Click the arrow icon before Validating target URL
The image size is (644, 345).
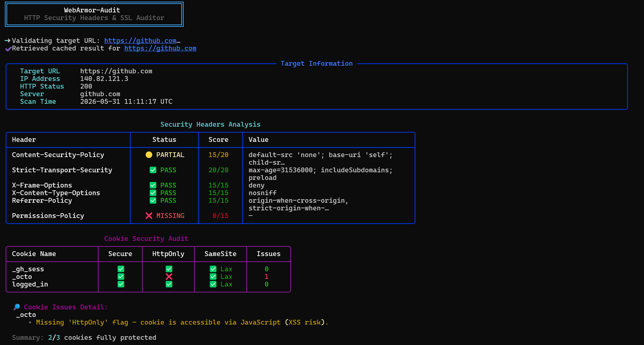(8, 40)
